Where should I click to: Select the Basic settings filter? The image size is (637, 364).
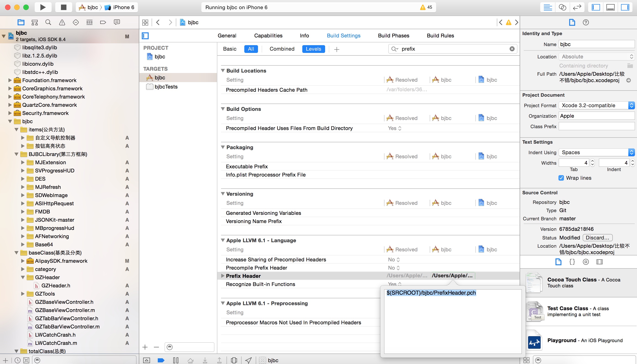pyautogui.click(x=230, y=49)
